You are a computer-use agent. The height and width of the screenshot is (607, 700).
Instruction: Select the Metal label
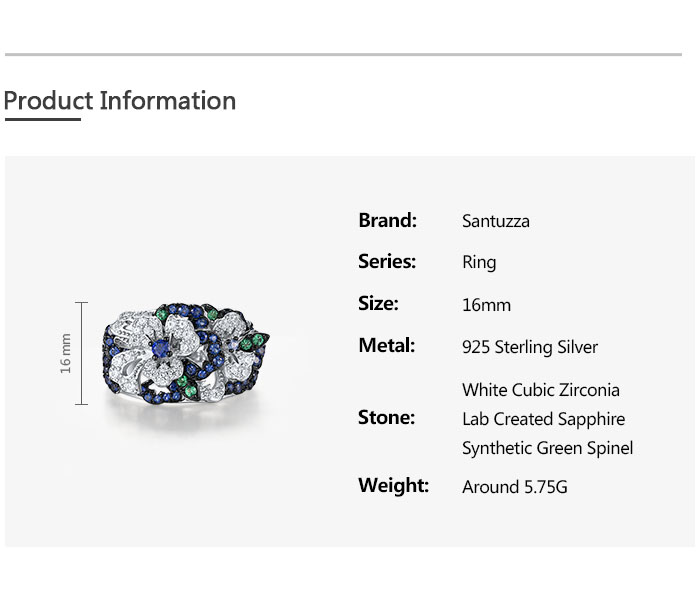coord(386,346)
